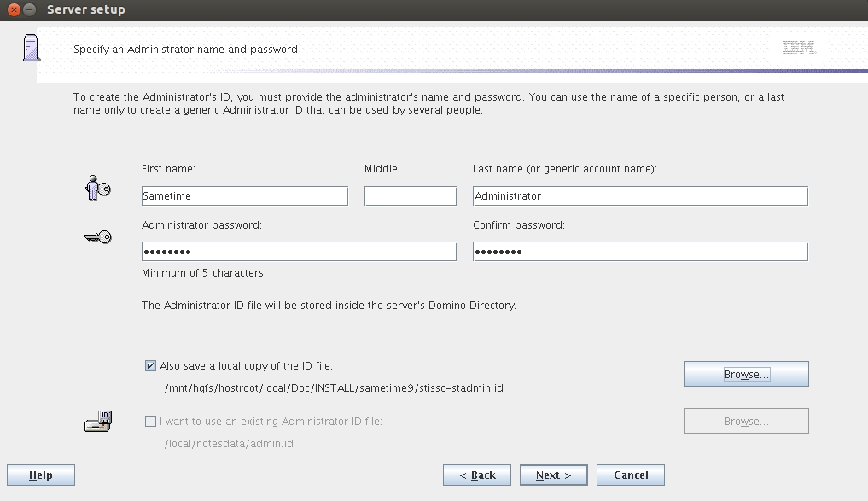Screen dimensions: 868x501
Task: Click the Next button
Action: pyautogui.click(x=553, y=475)
